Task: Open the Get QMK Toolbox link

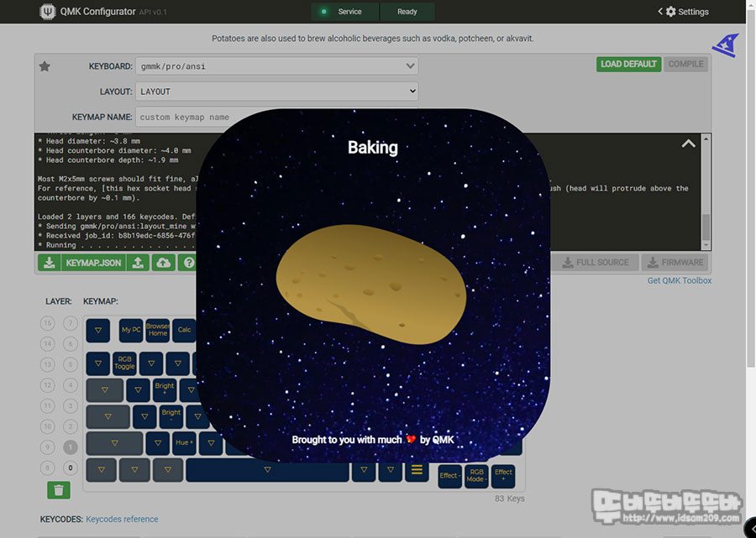Action: pyautogui.click(x=680, y=280)
